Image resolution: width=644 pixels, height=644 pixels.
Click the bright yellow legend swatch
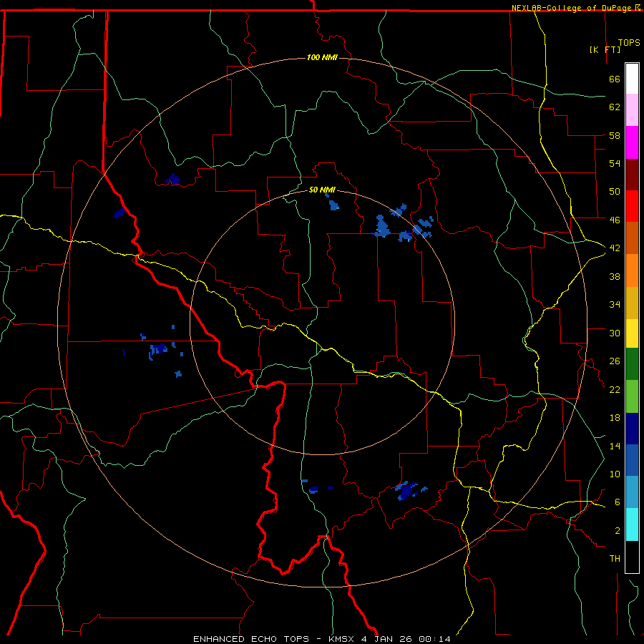click(632, 333)
